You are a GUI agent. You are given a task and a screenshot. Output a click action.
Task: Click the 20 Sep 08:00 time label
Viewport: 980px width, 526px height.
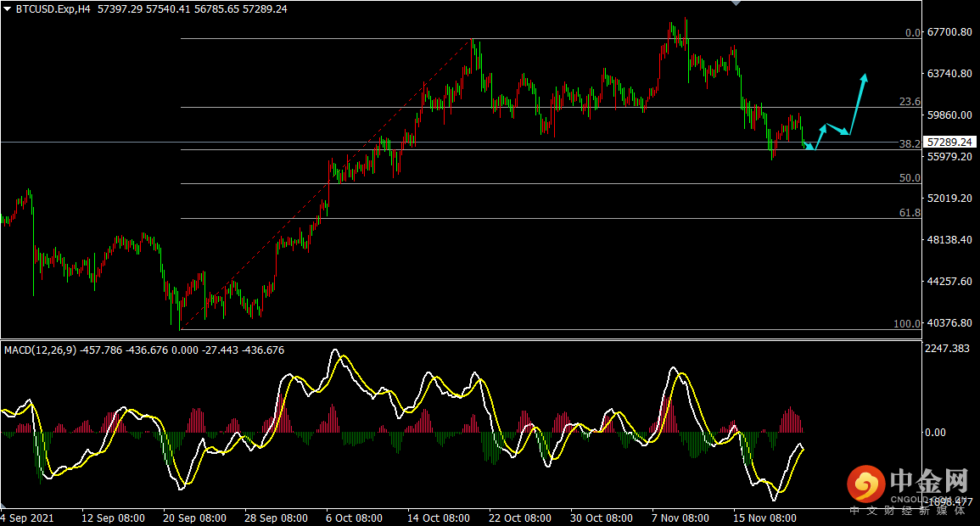[x=194, y=518]
